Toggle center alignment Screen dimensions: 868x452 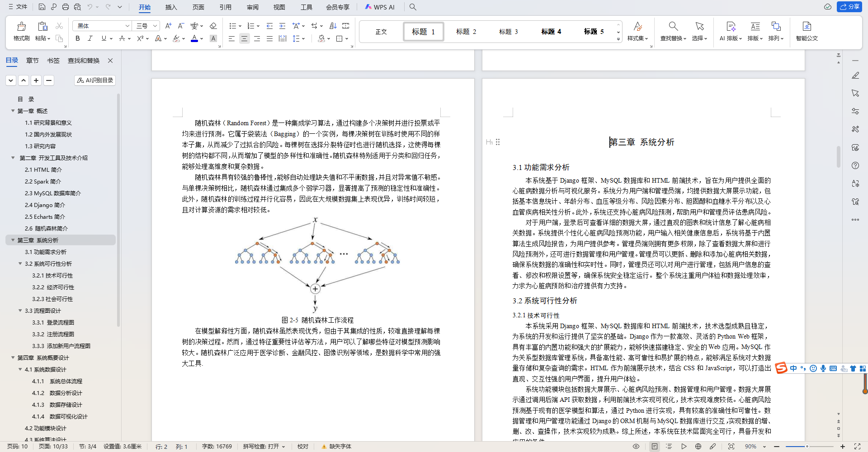pos(244,38)
